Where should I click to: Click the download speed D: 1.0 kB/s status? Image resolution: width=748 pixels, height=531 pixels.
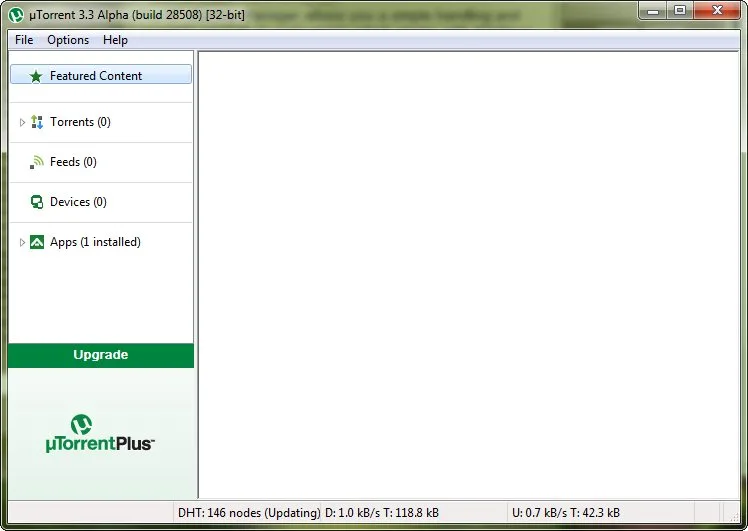382,513
